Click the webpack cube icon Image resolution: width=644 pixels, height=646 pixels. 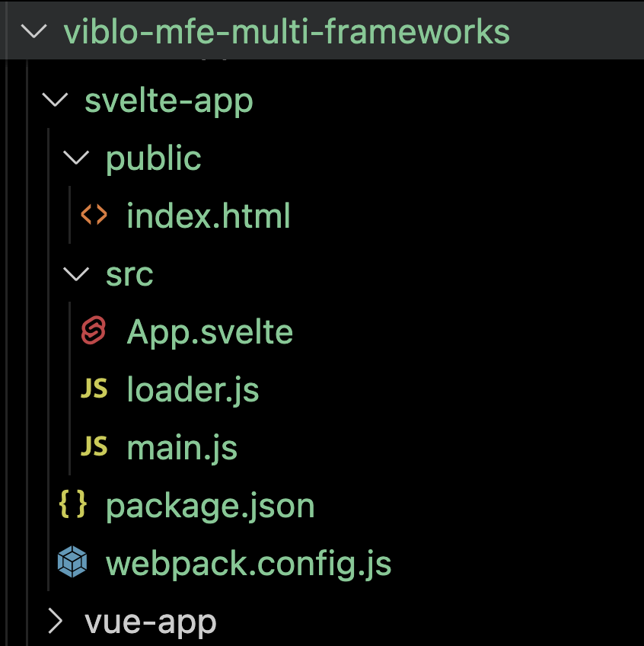coord(72,564)
